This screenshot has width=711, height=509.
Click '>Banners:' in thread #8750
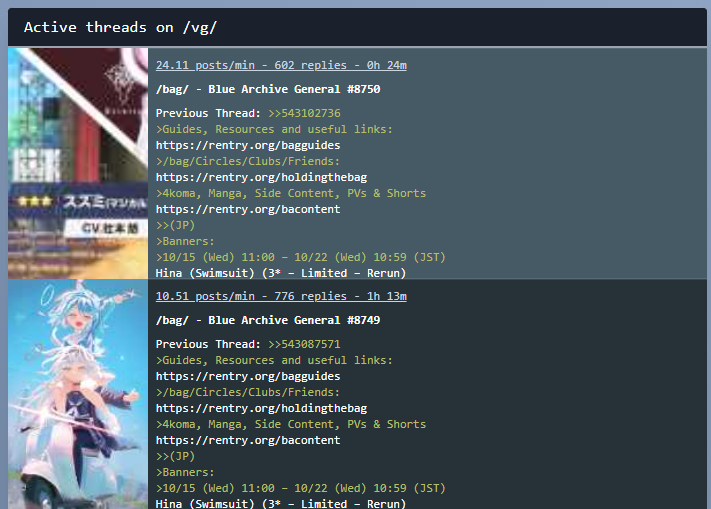[x=185, y=242]
